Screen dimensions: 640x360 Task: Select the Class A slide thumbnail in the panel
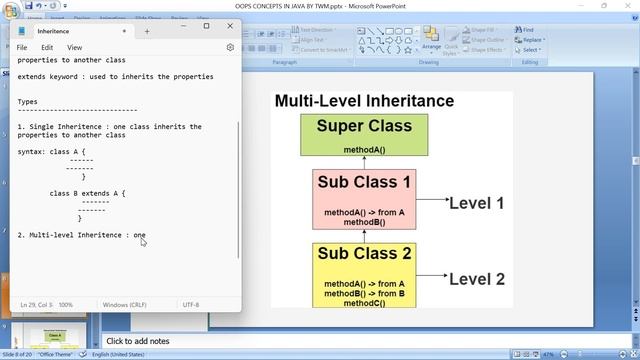tap(48, 336)
